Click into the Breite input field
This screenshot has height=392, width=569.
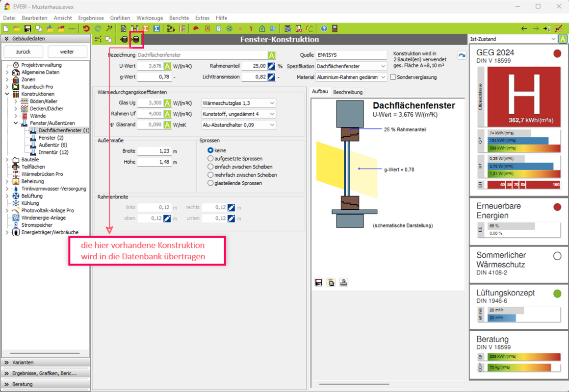[x=155, y=151]
